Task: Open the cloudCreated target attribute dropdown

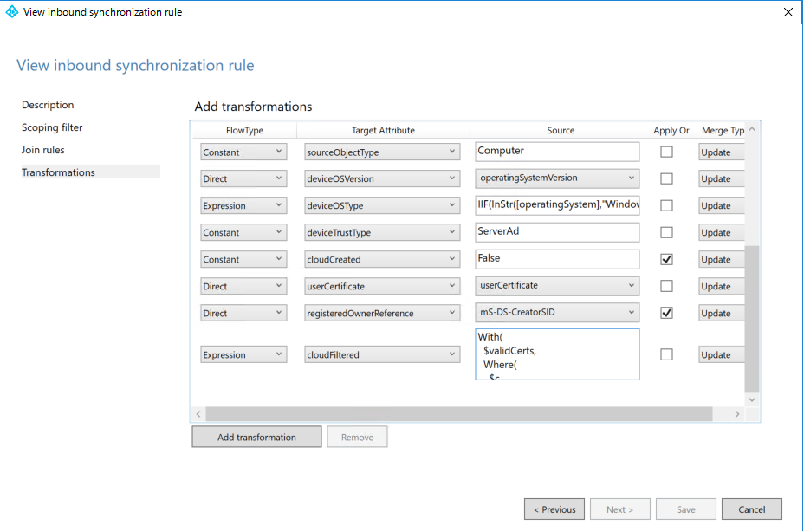Action: click(382, 259)
